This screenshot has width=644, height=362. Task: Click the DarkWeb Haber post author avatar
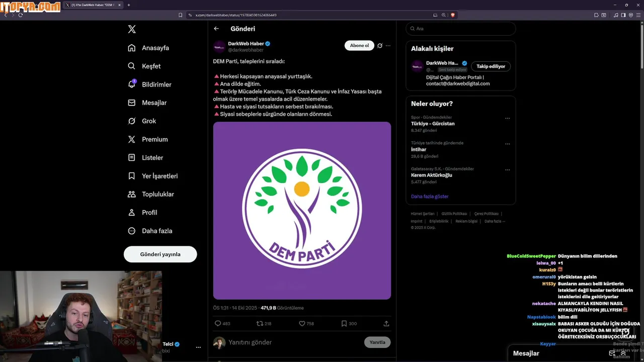[219, 47]
